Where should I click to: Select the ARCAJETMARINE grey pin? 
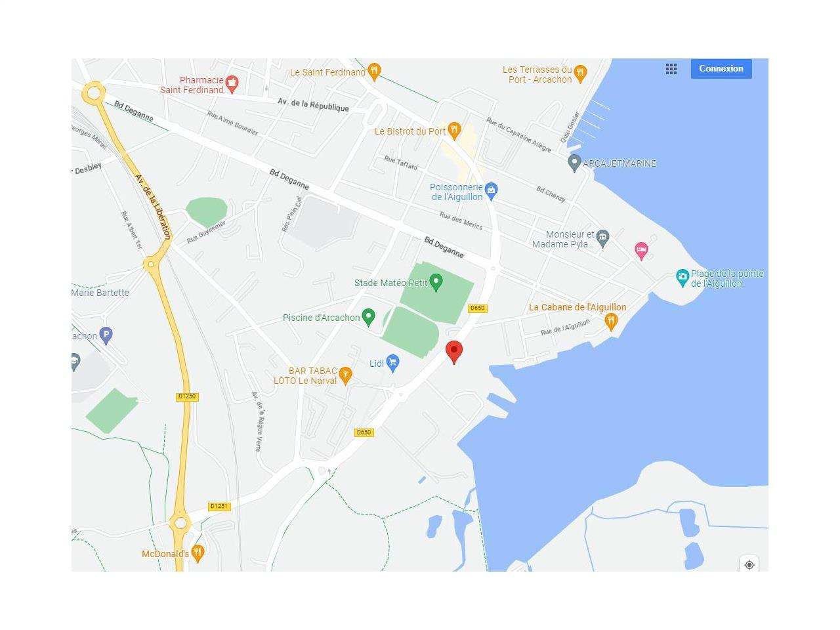(574, 163)
